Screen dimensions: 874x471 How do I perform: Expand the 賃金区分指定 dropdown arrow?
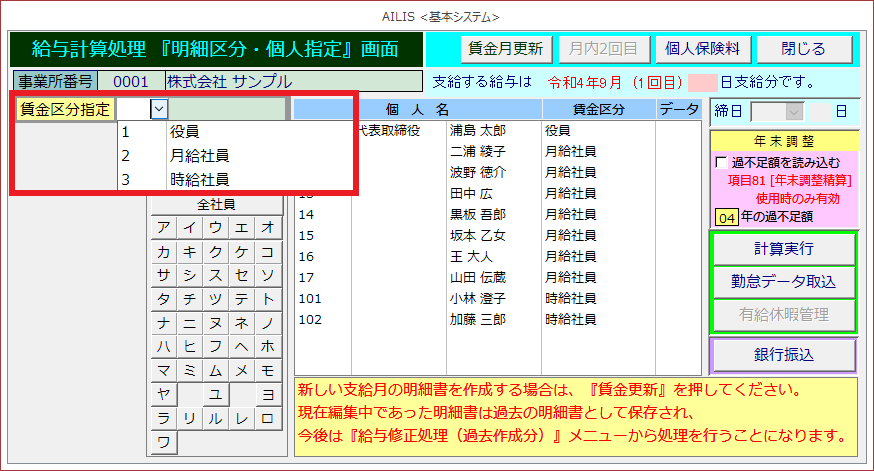pos(159,110)
